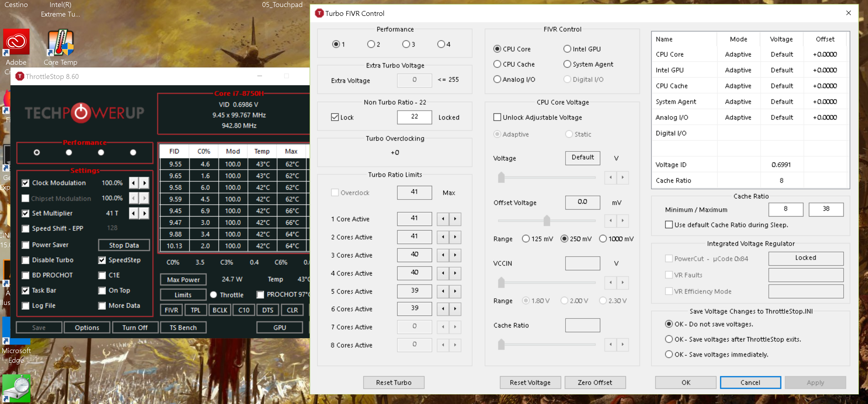
Task: Open the TPL dialog in ThrottleStop
Action: tap(195, 310)
